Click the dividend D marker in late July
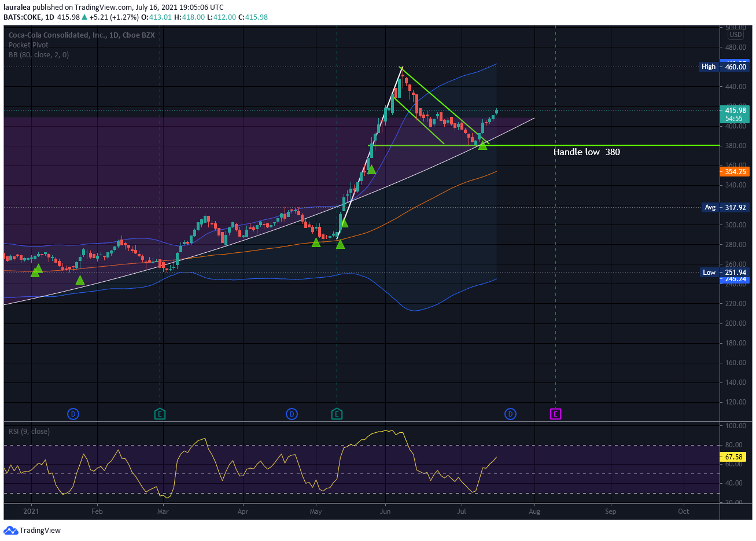 (x=510, y=414)
